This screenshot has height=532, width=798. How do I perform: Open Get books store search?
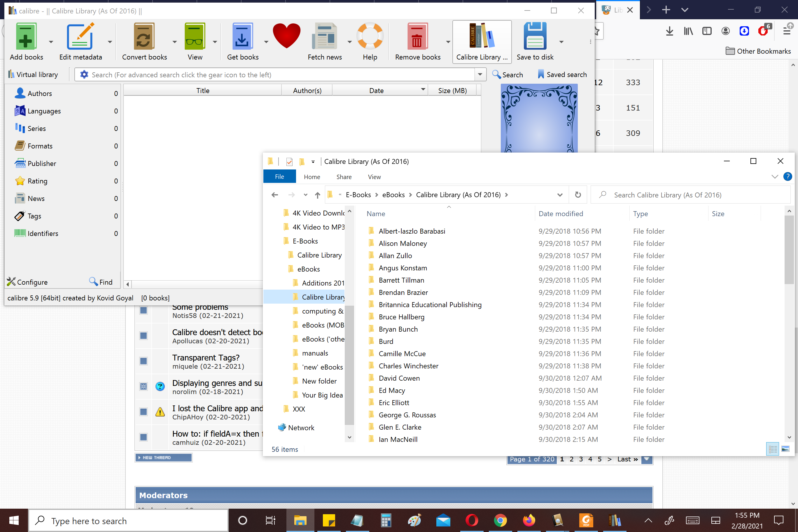pos(242,37)
